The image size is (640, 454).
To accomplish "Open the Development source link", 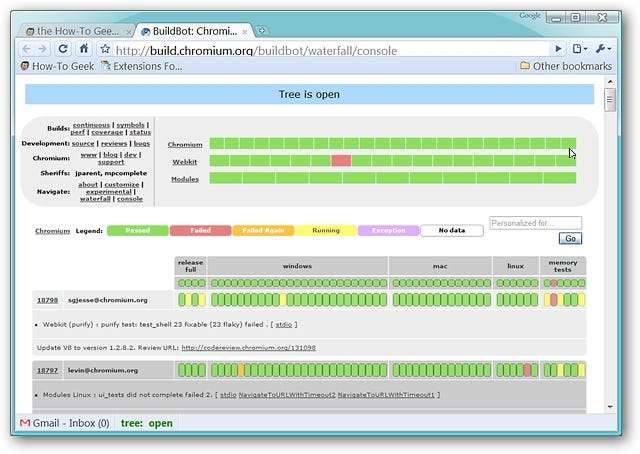I will coord(83,144).
